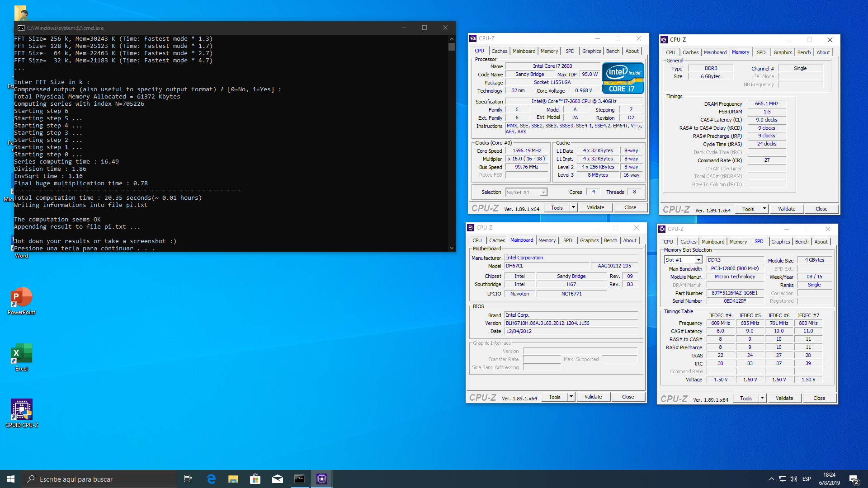Click the CPU-Z taskbar icon
The height and width of the screenshot is (488, 868).
tap(322, 479)
